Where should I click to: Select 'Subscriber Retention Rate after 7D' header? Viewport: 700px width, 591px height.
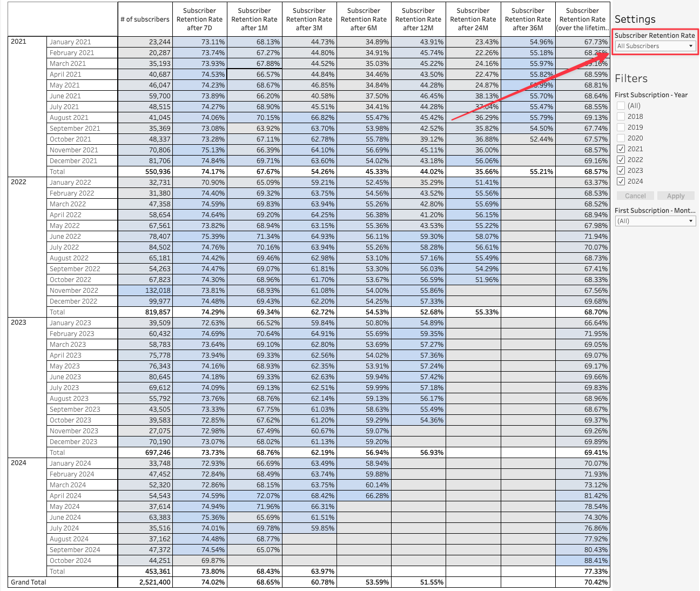[200, 19]
